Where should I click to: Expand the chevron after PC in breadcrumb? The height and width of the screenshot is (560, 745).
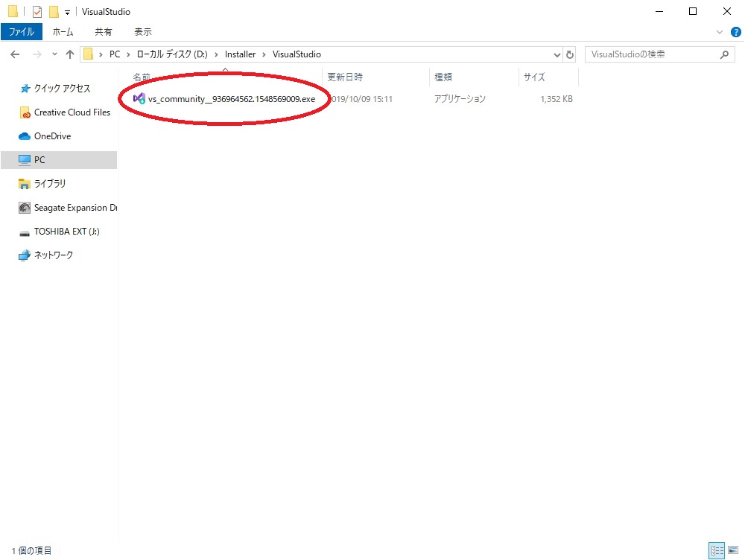tap(128, 54)
